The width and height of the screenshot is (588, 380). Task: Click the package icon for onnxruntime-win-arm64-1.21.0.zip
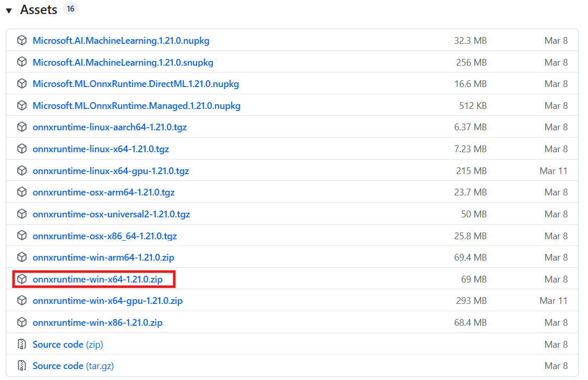(21, 257)
